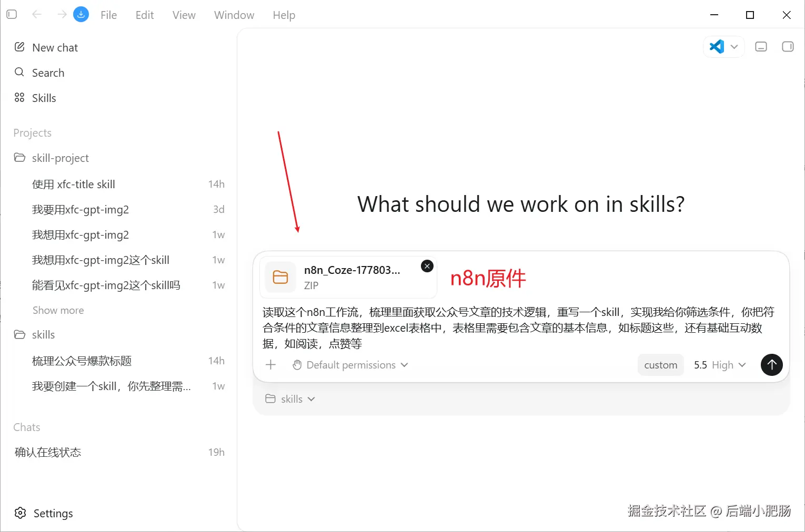The image size is (805, 532).
Task: Open the 5.5 High model dropdown
Action: [x=720, y=365]
